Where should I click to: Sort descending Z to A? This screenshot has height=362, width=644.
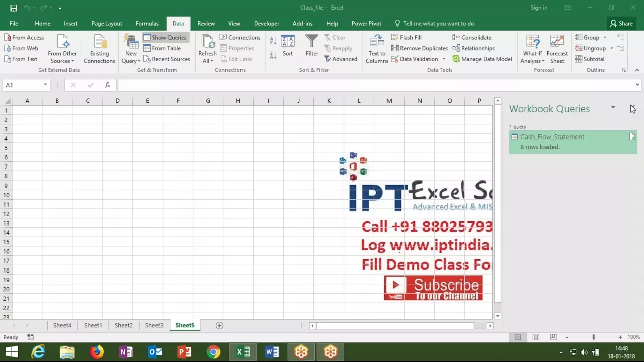point(273,55)
